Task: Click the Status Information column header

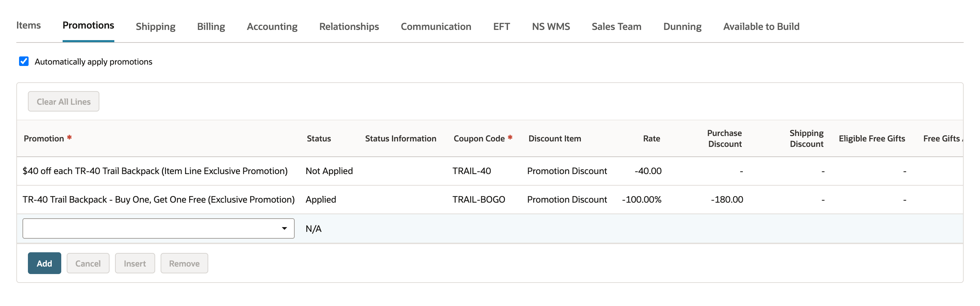Action: pos(401,138)
